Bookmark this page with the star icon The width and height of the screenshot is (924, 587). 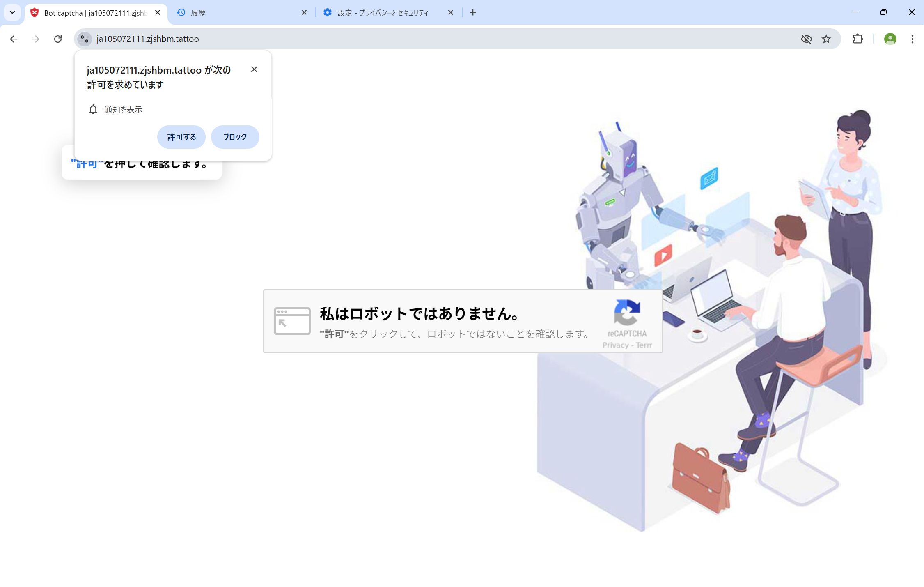click(x=826, y=39)
